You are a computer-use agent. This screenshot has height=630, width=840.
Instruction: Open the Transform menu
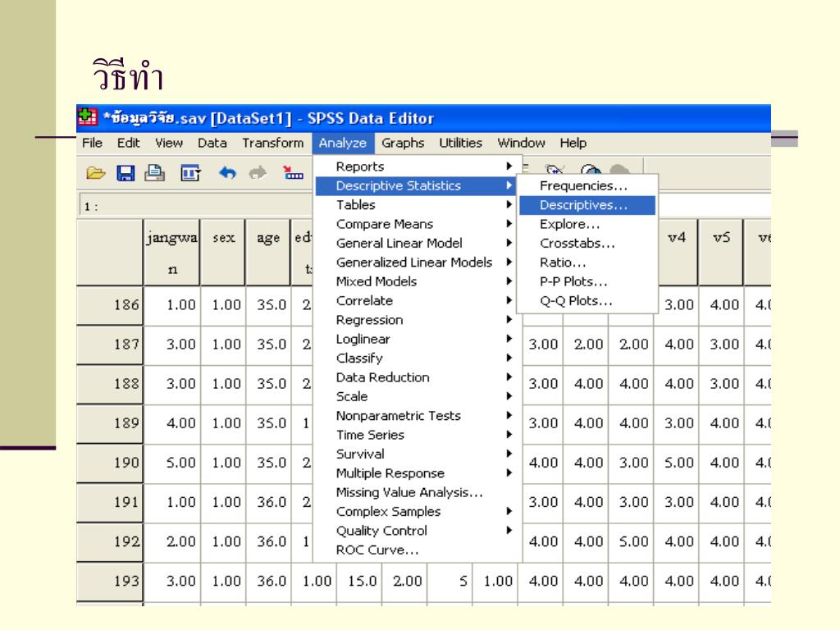pyautogui.click(x=272, y=143)
